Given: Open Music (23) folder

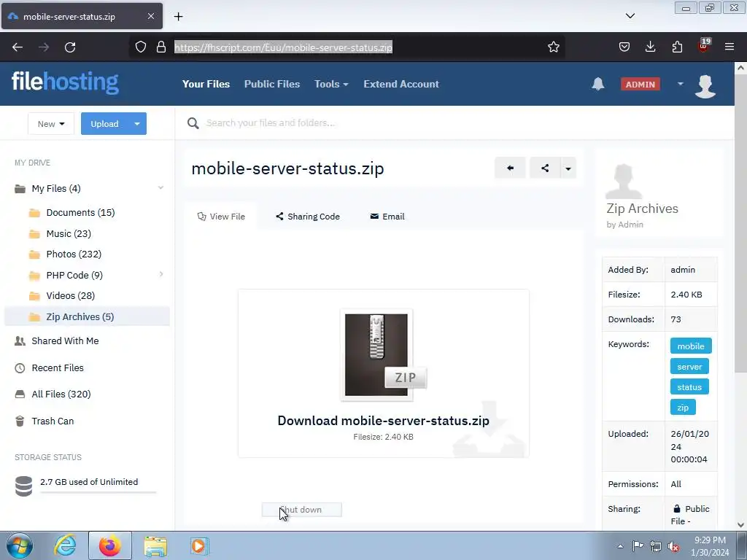Looking at the screenshot, I should (69, 234).
